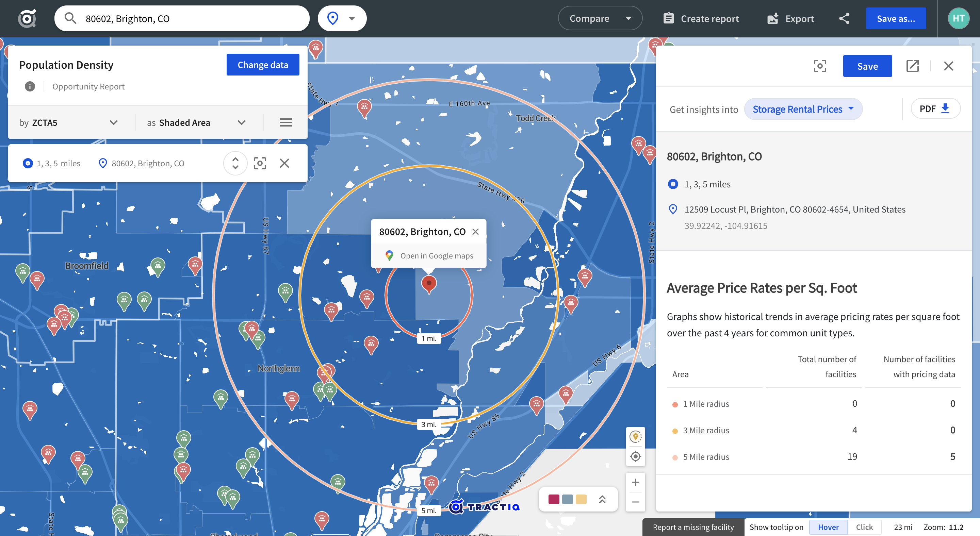Set tooltip mode to Hover

pyautogui.click(x=828, y=527)
